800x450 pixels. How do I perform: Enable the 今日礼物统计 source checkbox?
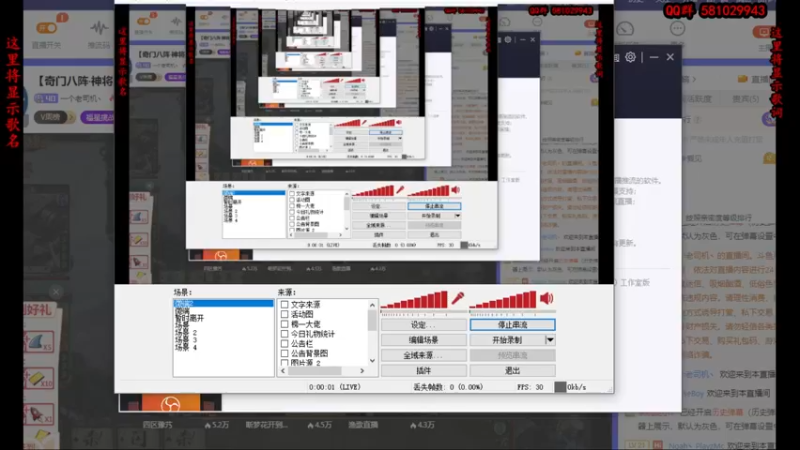click(285, 334)
